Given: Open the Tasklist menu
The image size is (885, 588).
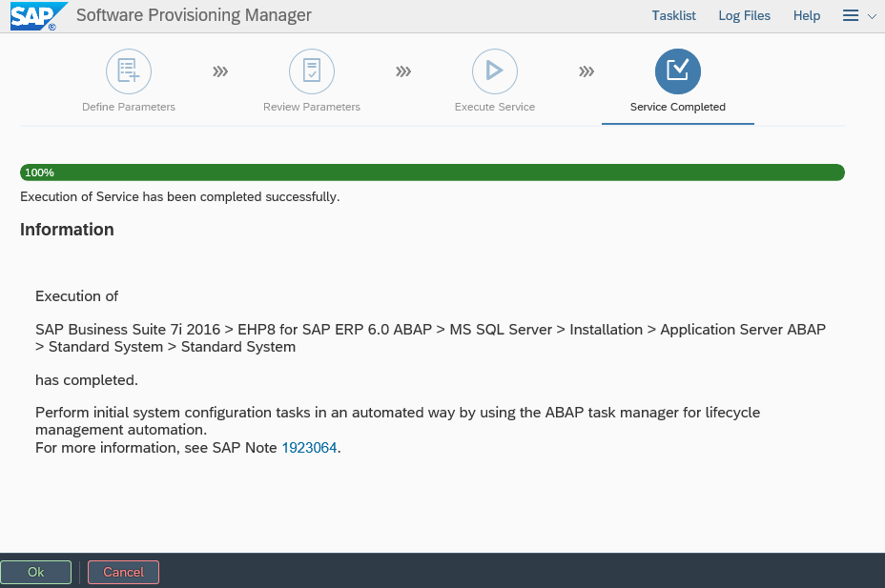Looking at the screenshot, I should click(x=673, y=15).
